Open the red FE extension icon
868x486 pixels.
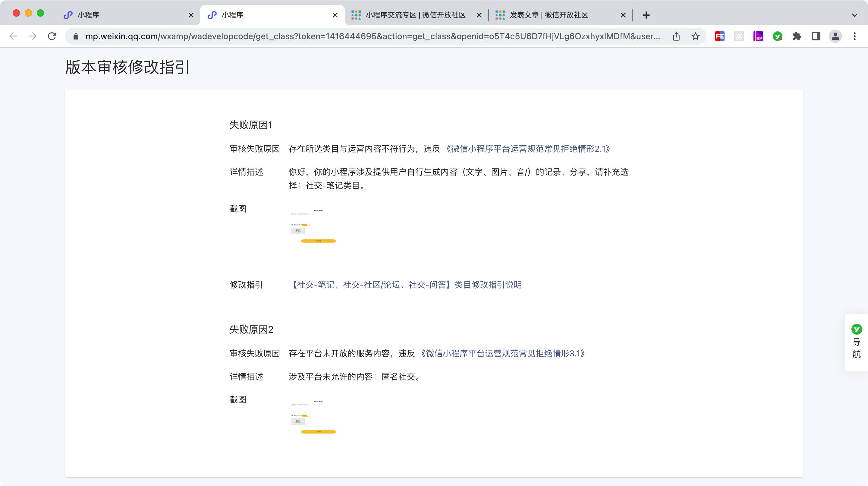coord(719,36)
